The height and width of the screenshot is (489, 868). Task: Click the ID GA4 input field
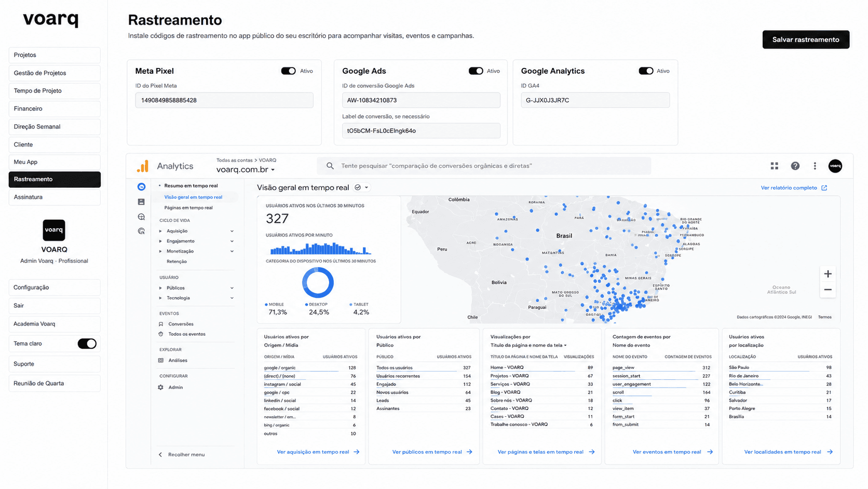(595, 100)
